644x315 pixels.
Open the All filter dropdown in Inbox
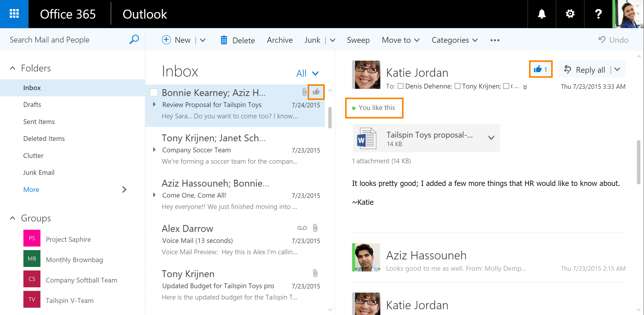(307, 73)
